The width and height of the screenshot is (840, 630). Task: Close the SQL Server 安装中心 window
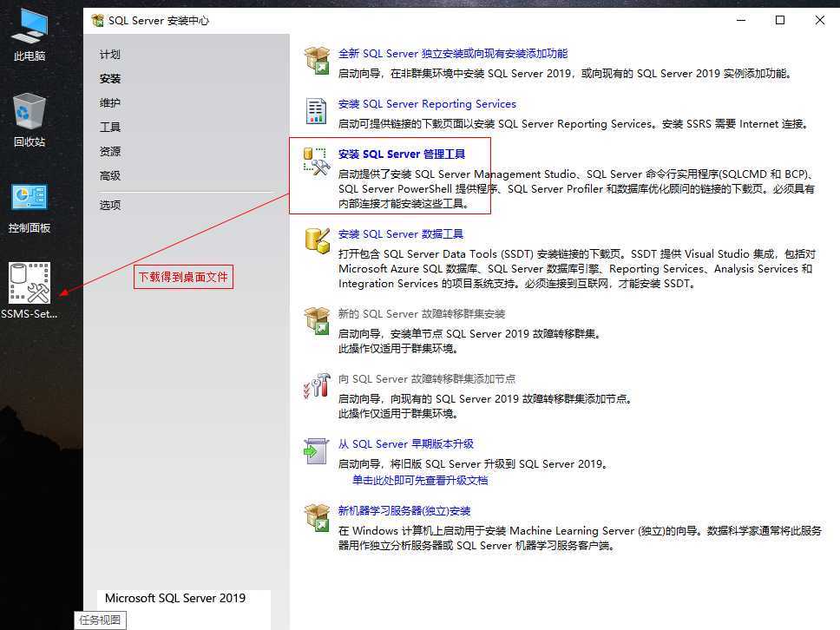(x=820, y=20)
